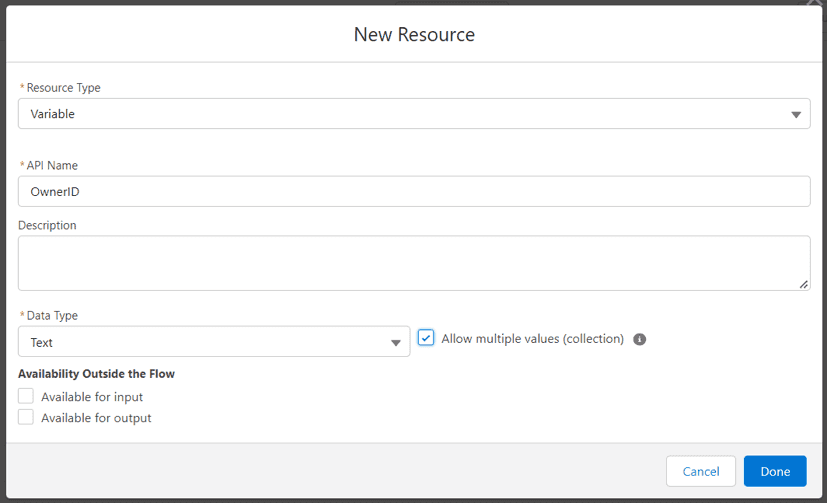Enable Available for input checkbox
Screen dimensions: 827x503
(x=26, y=396)
